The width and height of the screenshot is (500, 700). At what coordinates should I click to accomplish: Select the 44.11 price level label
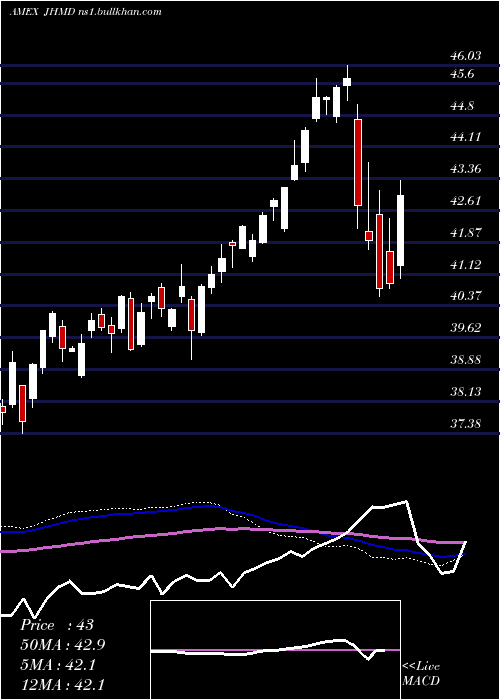point(466,137)
